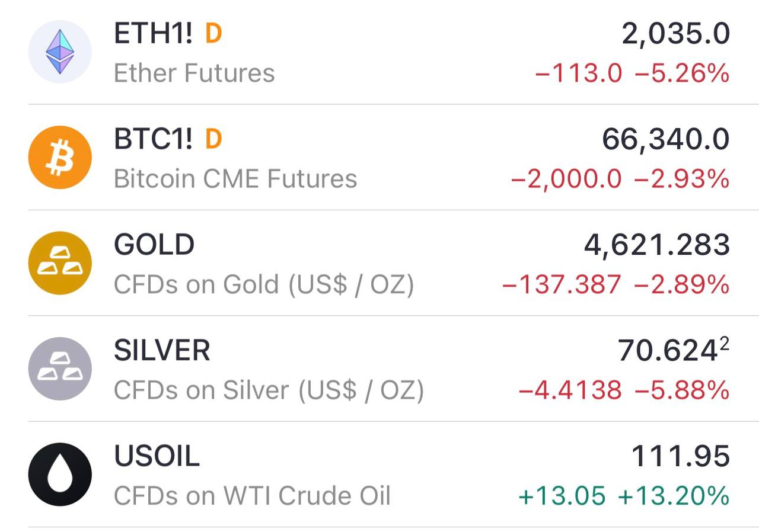
Task: Click the Bitcoin CME Futures description
Action: pos(235,179)
